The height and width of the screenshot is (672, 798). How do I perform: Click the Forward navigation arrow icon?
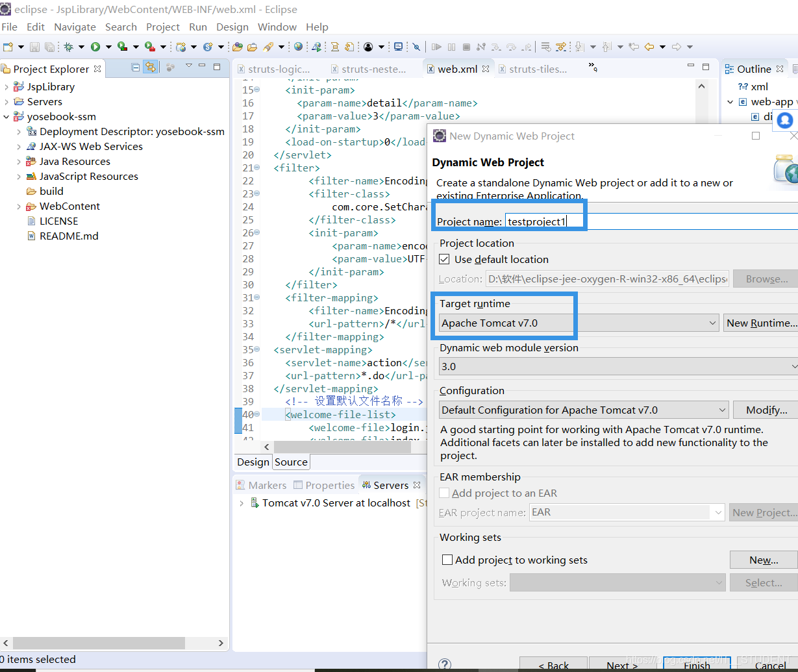(676, 47)
